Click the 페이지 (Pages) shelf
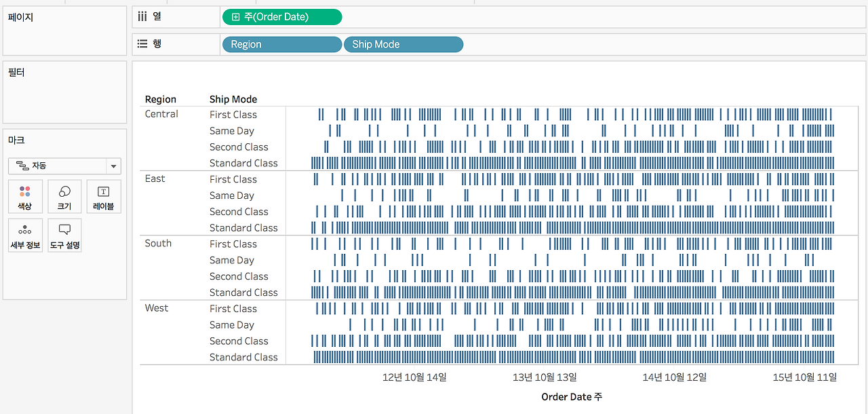 click(64, 31)
